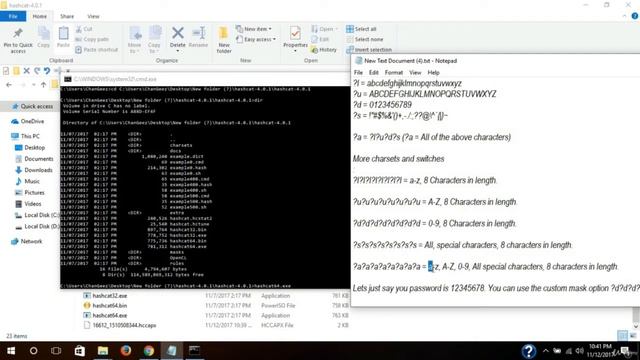Image resolution: width=640 pixels, height=360 pixels.
Task: Click the Back arrow in Explorer
Action: pos(9,85)
